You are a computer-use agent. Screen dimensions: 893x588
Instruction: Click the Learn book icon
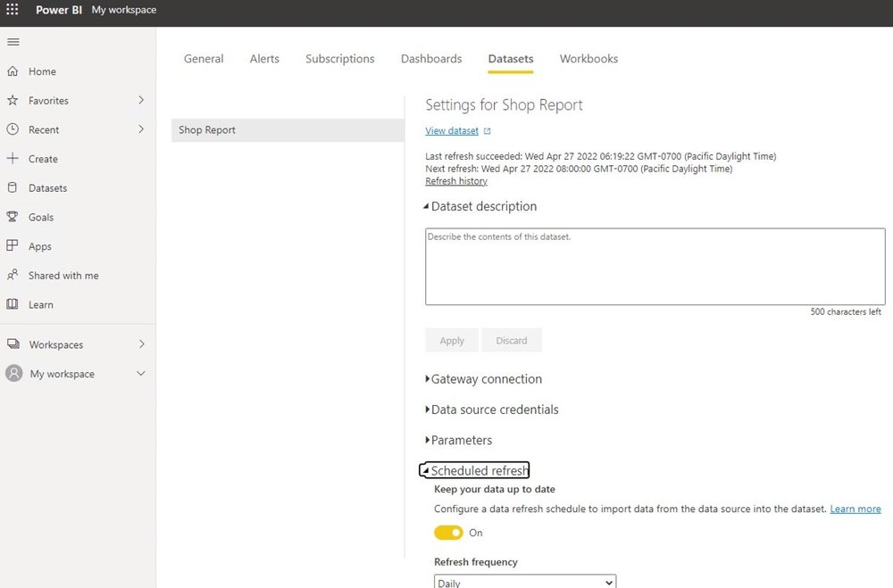click(13, 304)
